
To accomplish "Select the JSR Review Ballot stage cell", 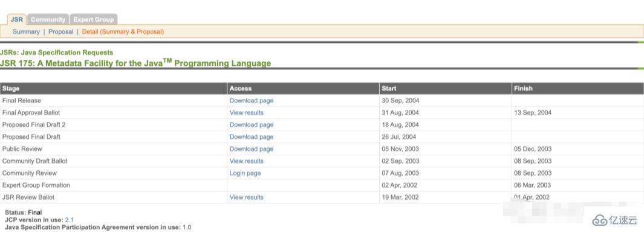I will click(x=113, y=197).
